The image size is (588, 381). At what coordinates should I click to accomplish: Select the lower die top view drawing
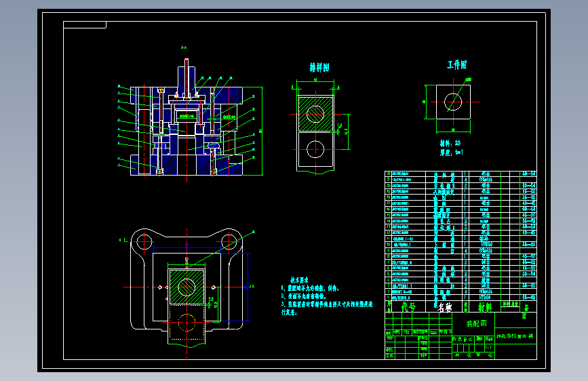pyautogui.click(x=187, y=289)
